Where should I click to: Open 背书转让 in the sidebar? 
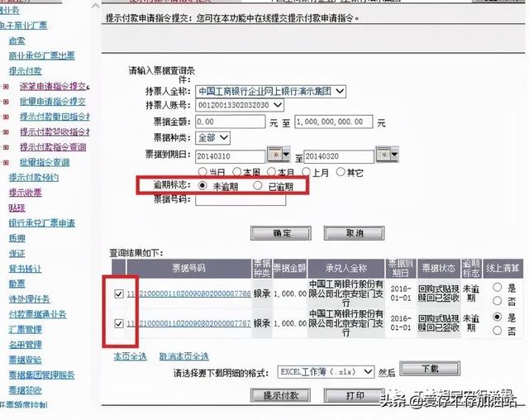(x=26, y=269)
